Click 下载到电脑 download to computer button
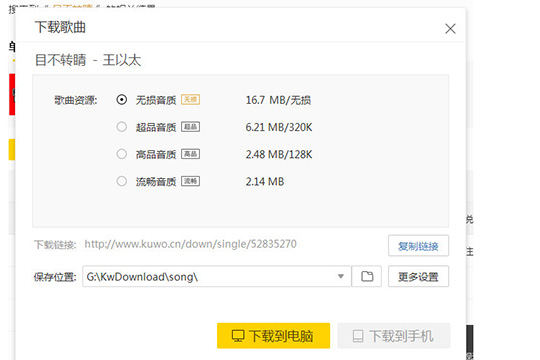The width and height of the screenshot is (540, 360). click(273, 336)
